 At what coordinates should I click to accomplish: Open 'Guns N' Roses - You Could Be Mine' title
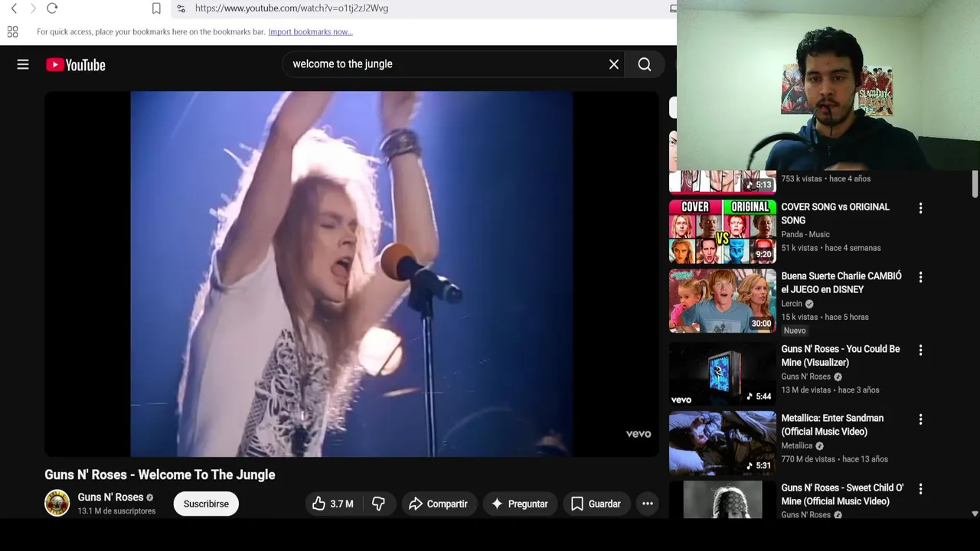click(841, 356)
